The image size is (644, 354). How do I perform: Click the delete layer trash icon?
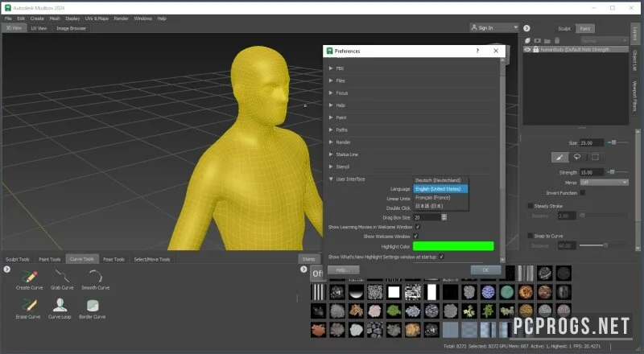pyautogui.click(x=557, y=40)
